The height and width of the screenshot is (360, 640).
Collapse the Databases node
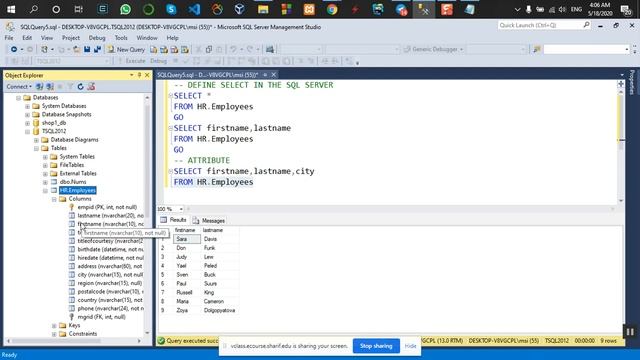(18, 98)
